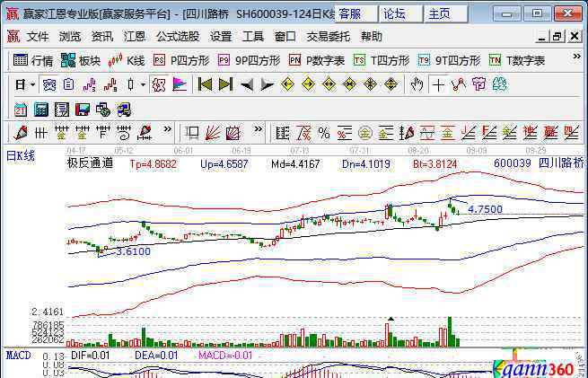
Task: Toggle the crosshair cursor tool
Action: [437, 84]
